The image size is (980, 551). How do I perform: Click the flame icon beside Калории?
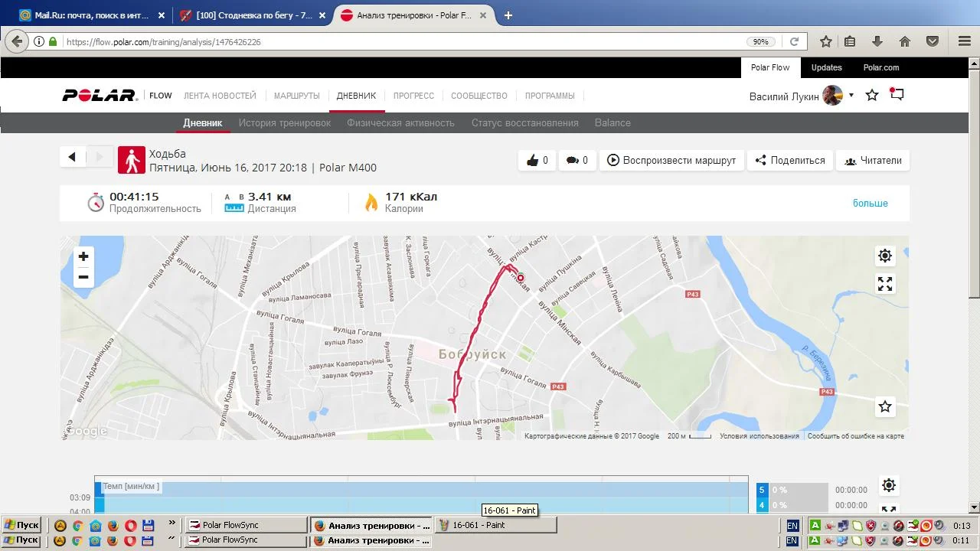tap(371, 202)
